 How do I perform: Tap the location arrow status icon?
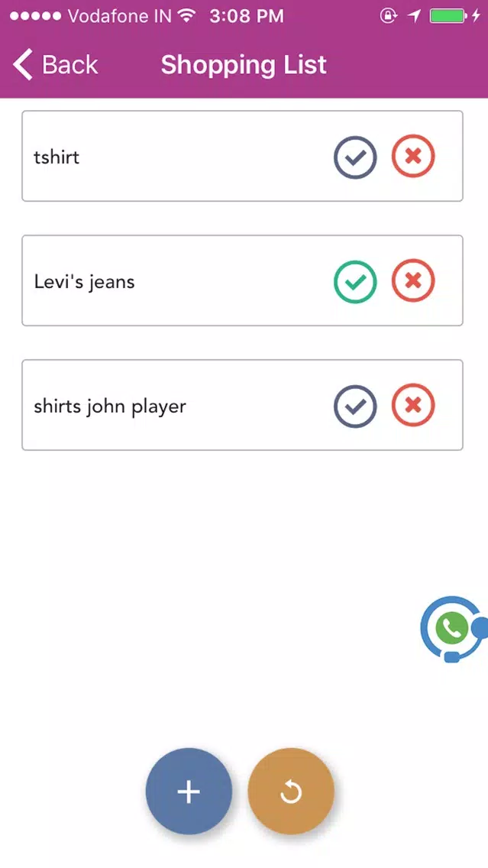[415, 16]
